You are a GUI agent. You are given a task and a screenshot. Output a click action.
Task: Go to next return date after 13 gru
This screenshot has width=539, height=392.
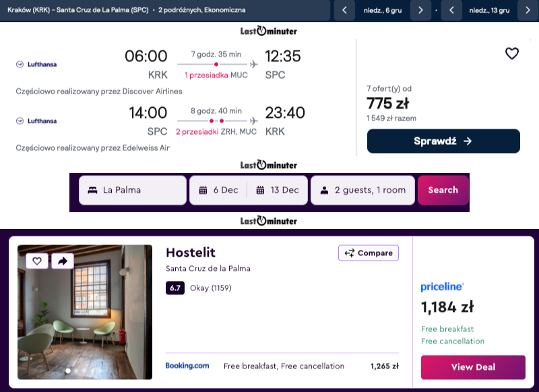click(528, 10)
